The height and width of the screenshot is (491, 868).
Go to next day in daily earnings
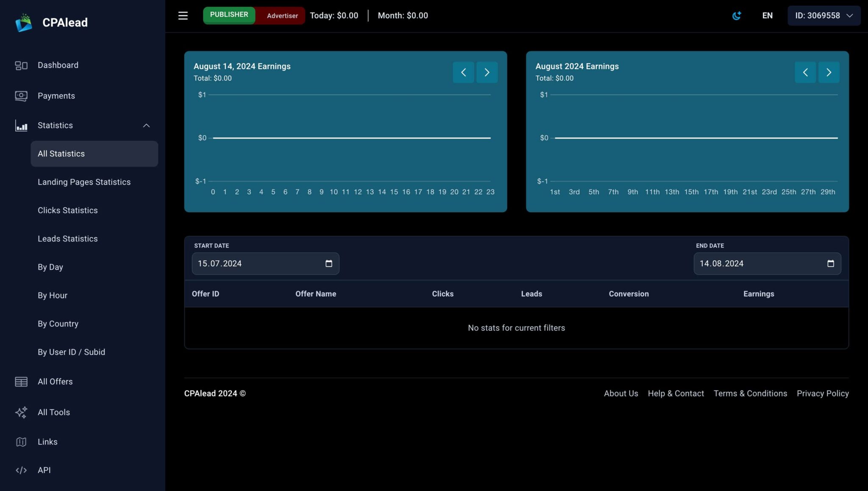pos(487,73)
